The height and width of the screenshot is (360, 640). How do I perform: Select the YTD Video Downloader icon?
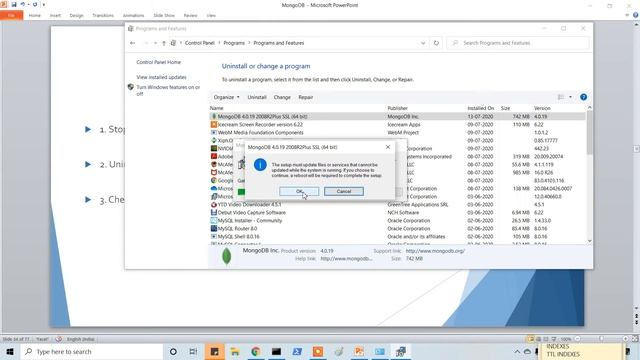pos(213,204)
